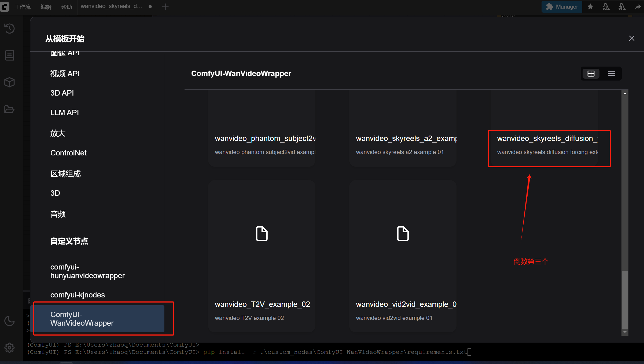This screenshot has height=364, width=644.
Task: Click the share arrow icon
Action: click(638, 7)
